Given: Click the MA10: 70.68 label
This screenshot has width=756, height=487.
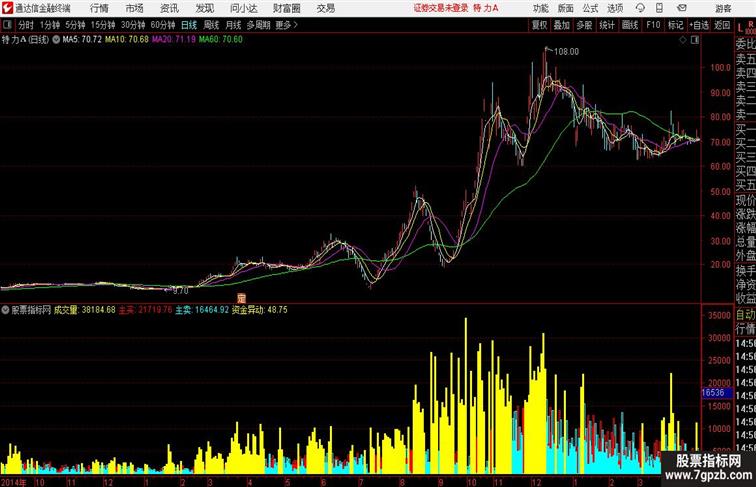Looking at the screenshot, I should pos(127,40).
